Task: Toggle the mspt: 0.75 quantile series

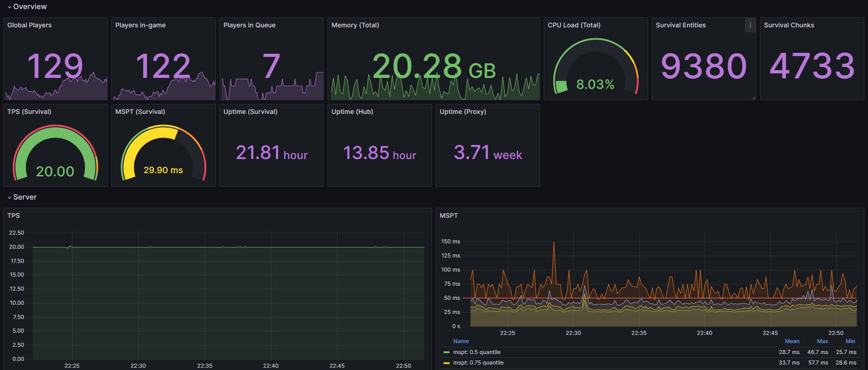Action: (478, 363)
